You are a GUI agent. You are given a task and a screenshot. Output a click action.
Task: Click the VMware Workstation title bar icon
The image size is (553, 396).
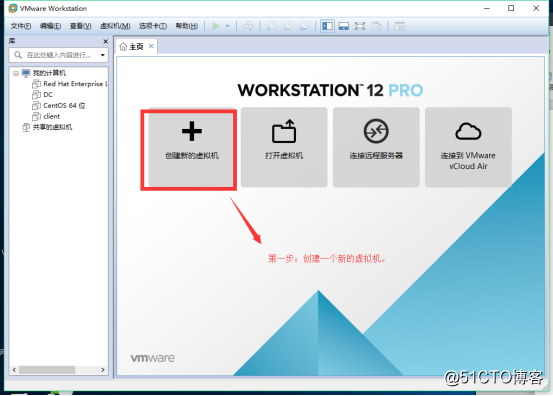(x=12, y=8)
